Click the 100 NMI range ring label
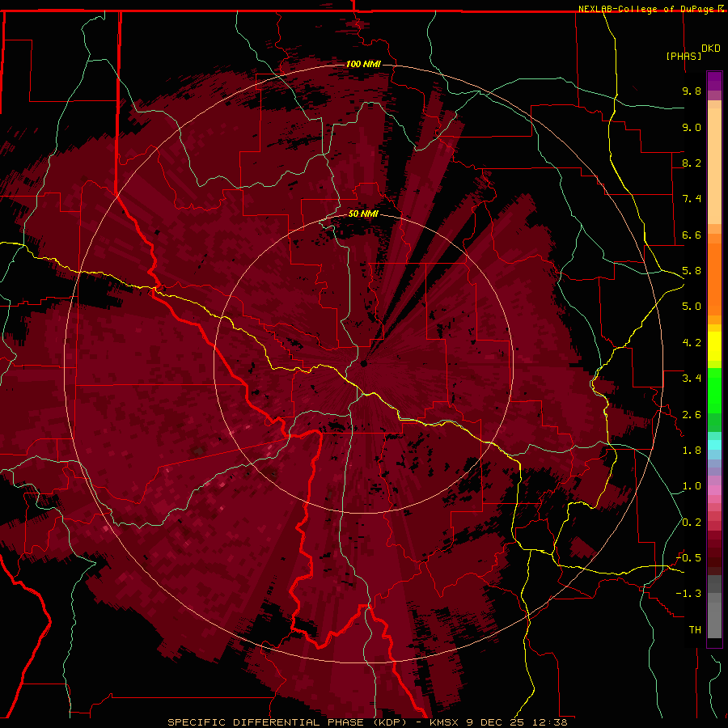Viewport: 728px width, 728px height. pos(363,64)
